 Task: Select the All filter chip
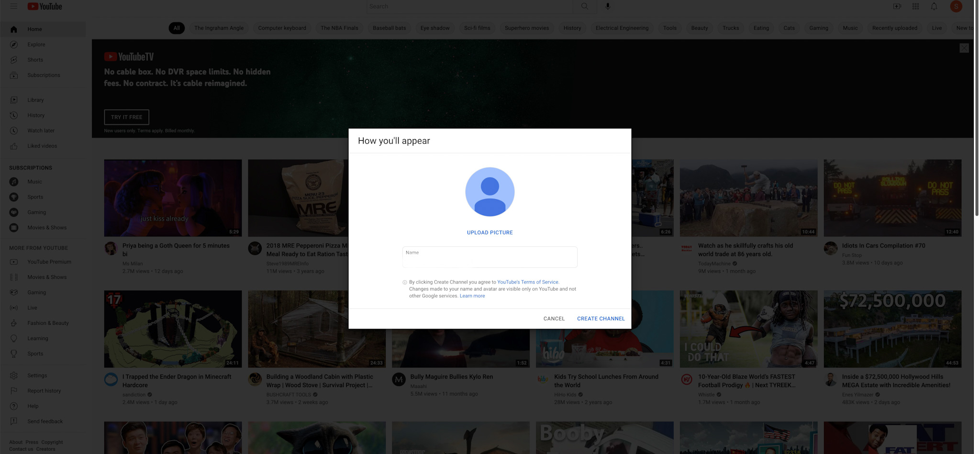pos(177,28)
